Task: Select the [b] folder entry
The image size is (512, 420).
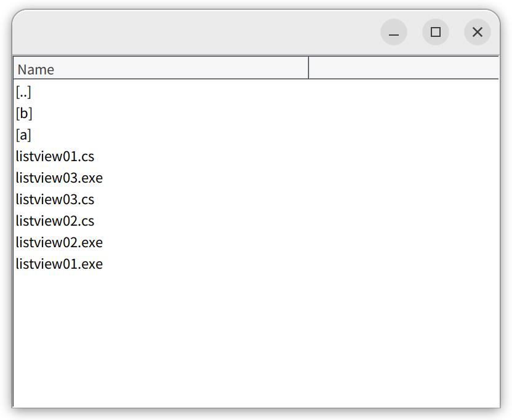Action: click(24, 114)
